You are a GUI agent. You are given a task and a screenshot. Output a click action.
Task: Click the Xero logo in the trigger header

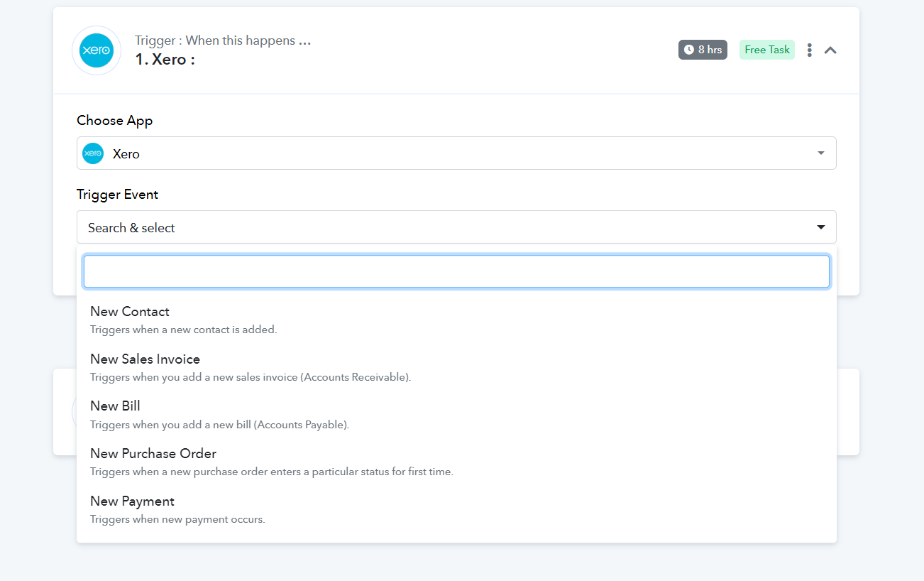pyautogui.click(x=97, y=50)
